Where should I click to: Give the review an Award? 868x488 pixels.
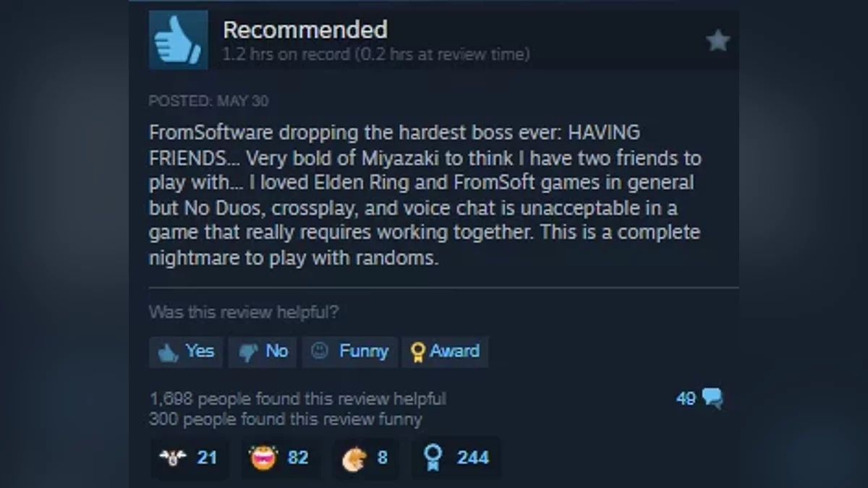click(x=445, y=351)
